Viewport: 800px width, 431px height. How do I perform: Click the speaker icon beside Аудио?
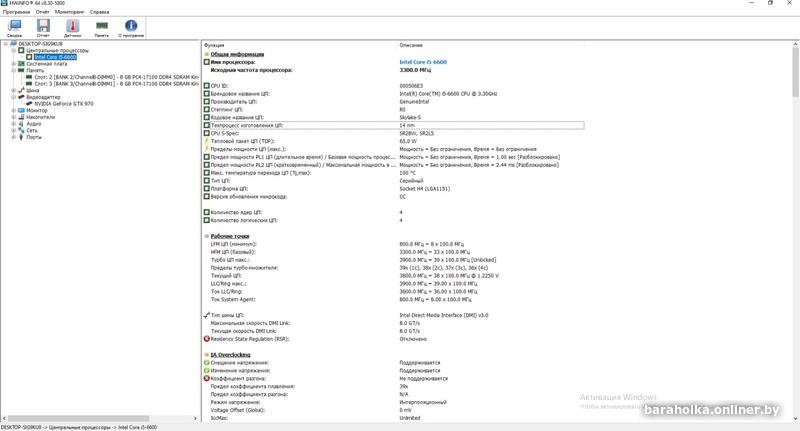point(21,123)
